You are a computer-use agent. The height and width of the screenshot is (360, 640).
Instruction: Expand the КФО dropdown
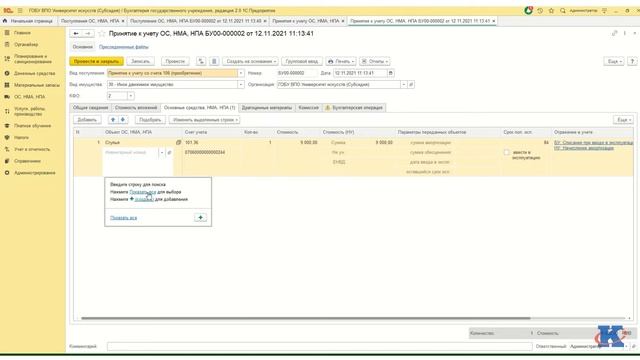pos(131,96)
